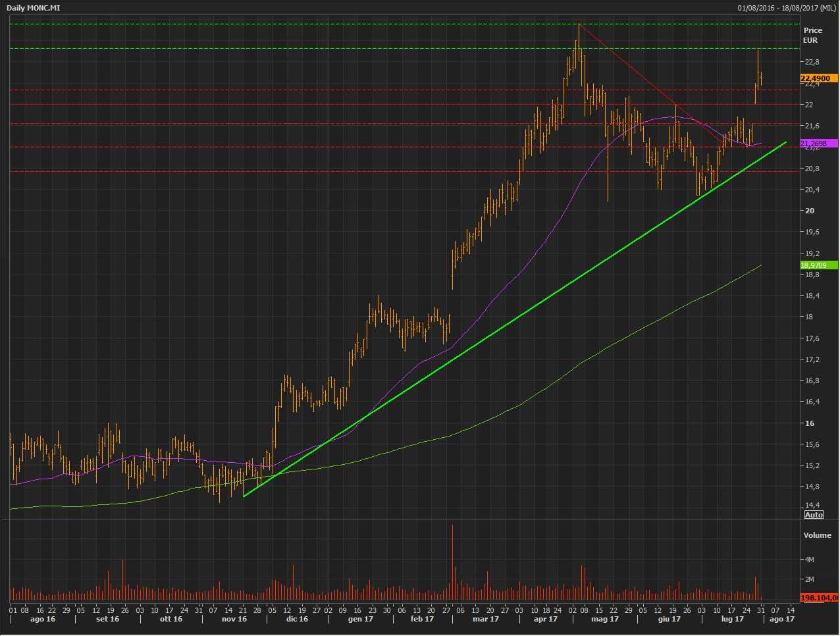Click the nov 16 month label

[x=234, y=619]
